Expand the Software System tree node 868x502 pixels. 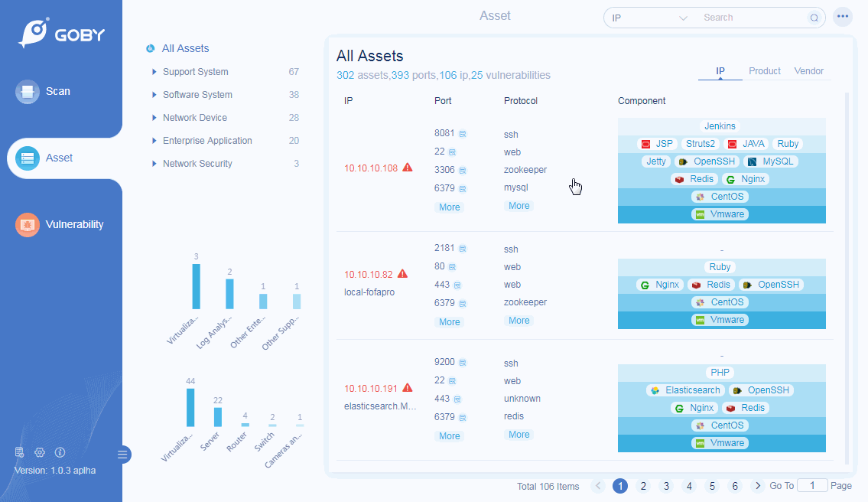(x=154, y=95)
